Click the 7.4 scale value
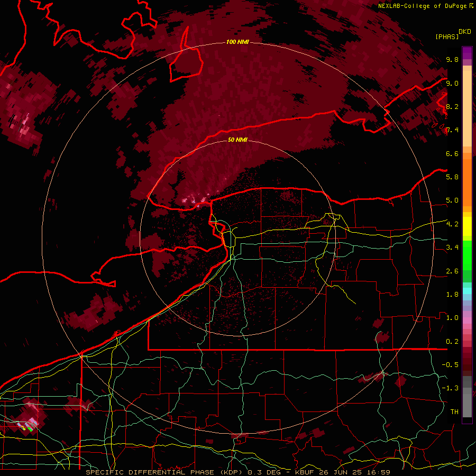 click(452, 130)
